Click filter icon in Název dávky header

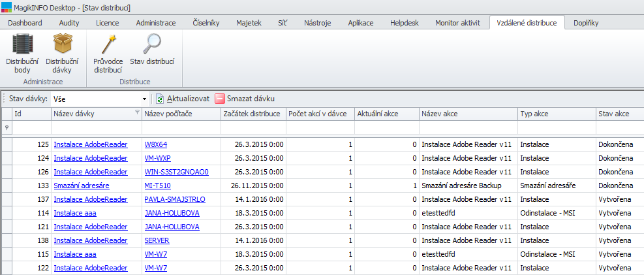pos(137,113)
